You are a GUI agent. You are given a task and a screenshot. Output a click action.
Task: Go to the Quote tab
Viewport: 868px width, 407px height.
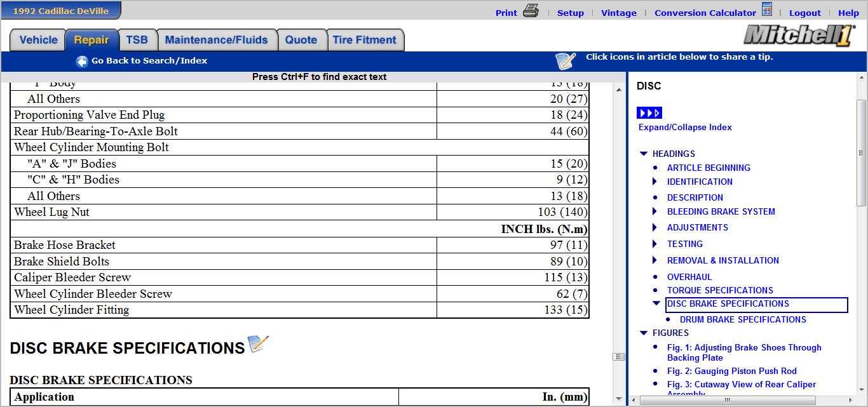click(x=301, y=40)
